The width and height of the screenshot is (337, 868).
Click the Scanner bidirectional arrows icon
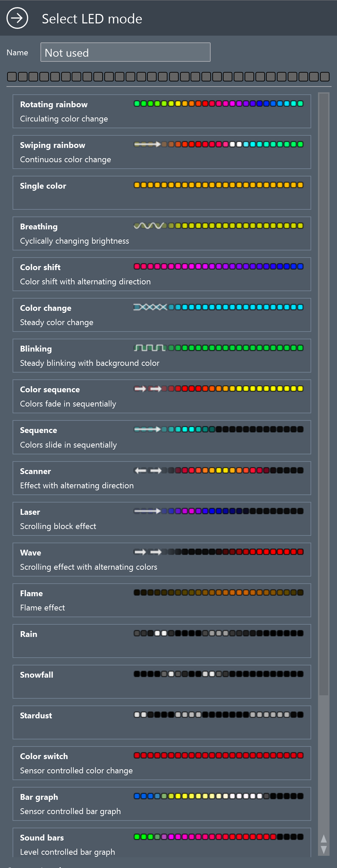(x=148, y=471)
